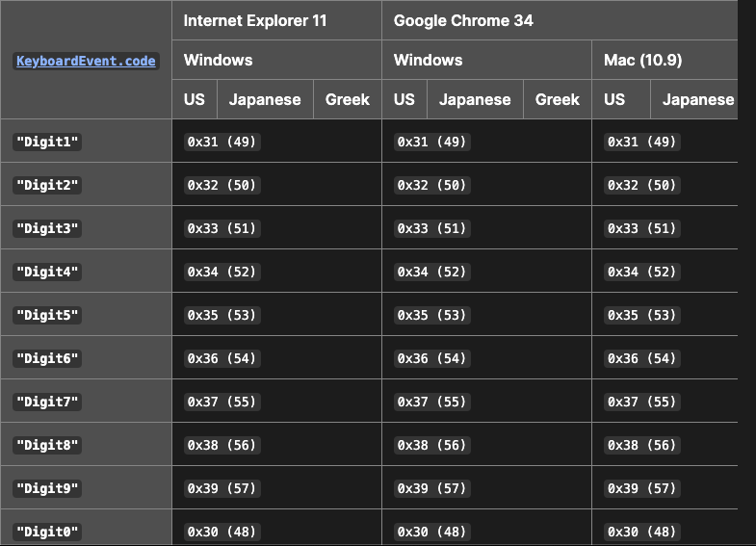
Task: Click 0x36 (54) in Mac column
Action: click(642, 359)
